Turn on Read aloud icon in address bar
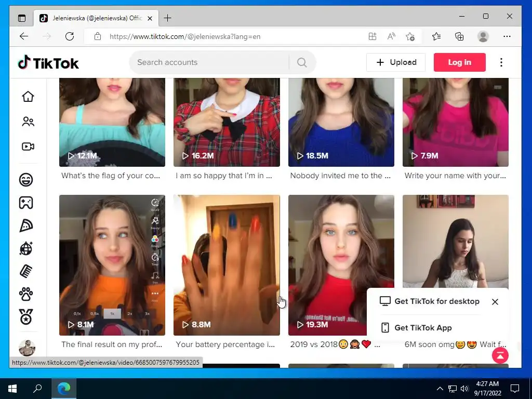The width and height of the screenshot is (532, 399). (x=391, y=36)
